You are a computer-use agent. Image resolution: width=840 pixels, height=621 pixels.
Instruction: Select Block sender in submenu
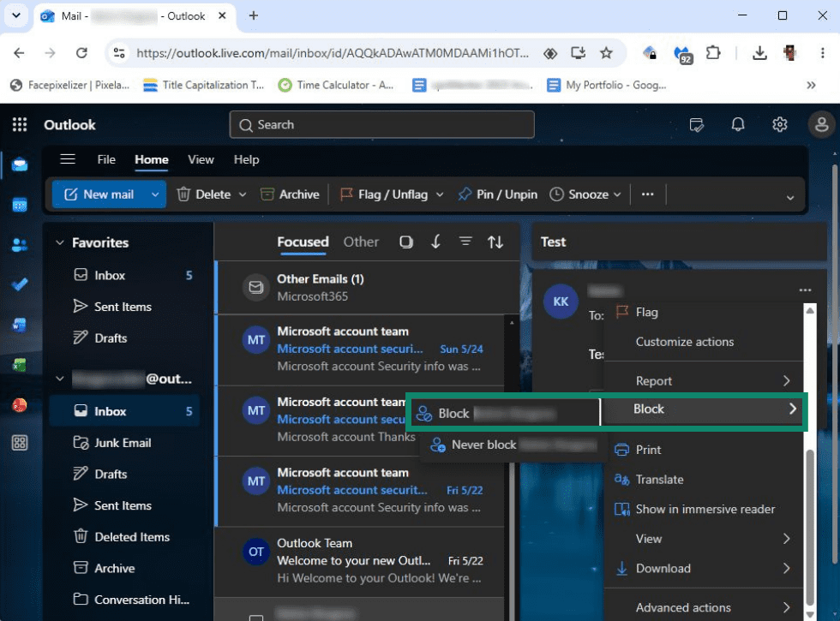tap(505, 413)
